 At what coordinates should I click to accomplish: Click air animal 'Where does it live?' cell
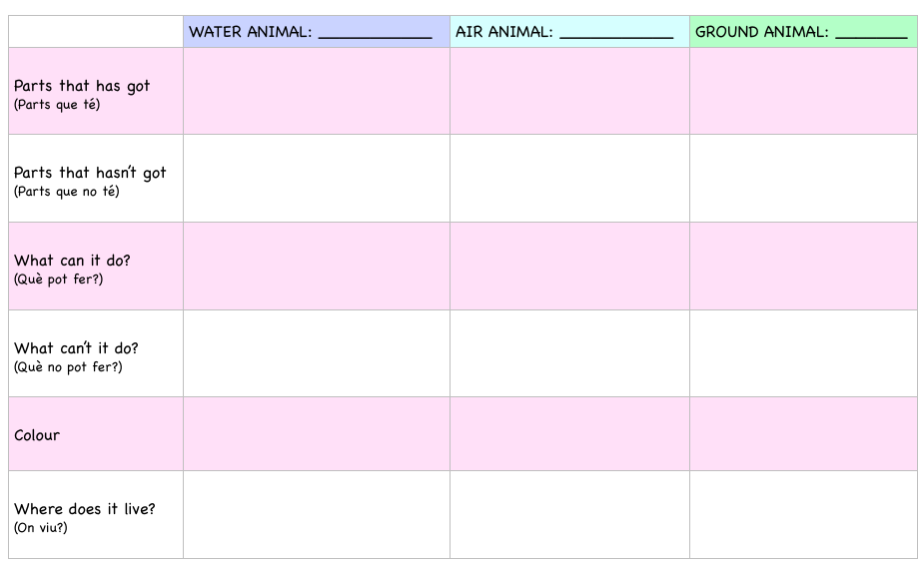(x=569, y=514)
